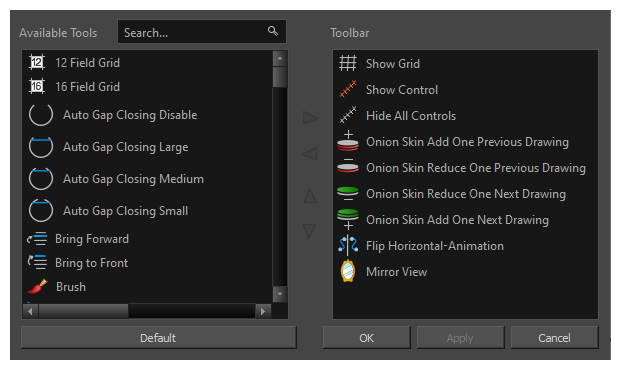621x370 pixels.
Task: Select "Brush" text in Available Tools
Action: click(x=71, y=287)
